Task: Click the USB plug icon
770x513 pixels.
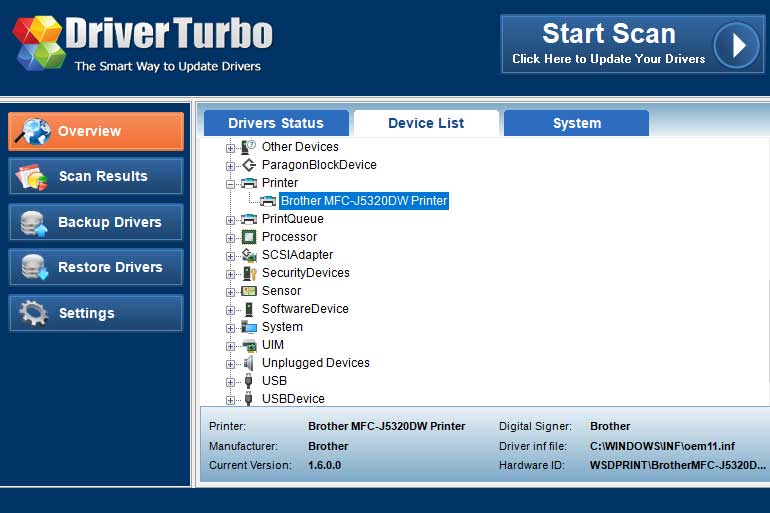Action: [x=248, y=381]
